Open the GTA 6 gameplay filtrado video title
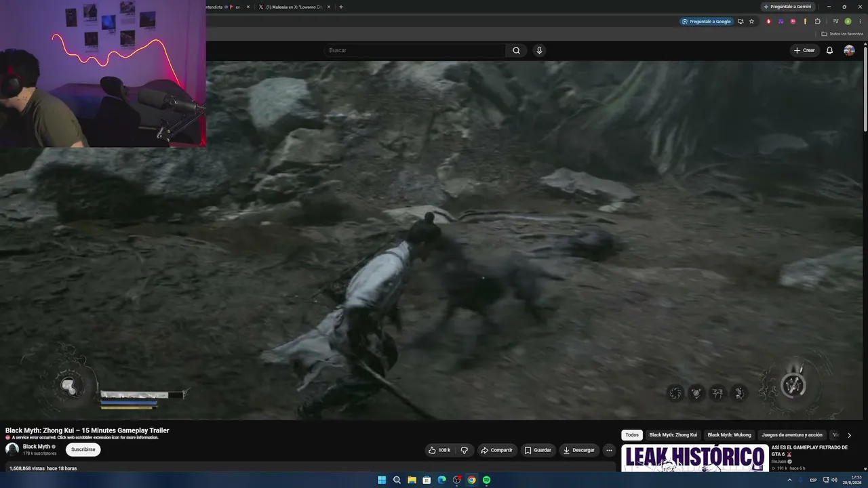This screenshot has width=868, height=488. tap(809, 451)
